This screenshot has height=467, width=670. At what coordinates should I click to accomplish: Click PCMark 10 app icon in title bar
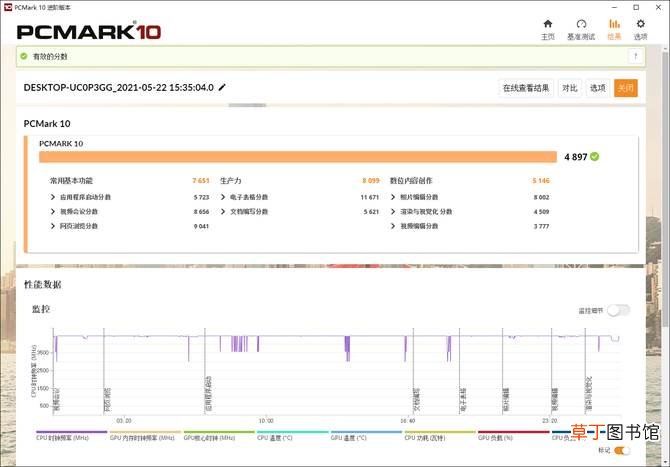[8, 7]
